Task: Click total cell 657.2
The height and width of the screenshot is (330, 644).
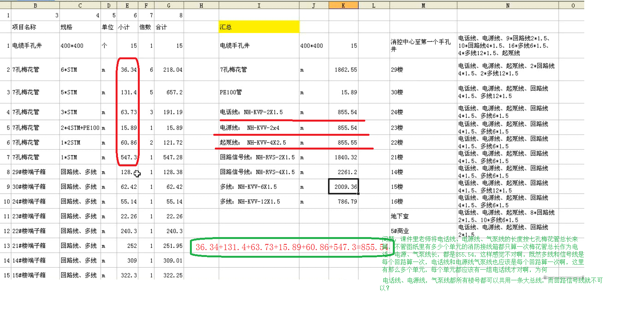Action: (x=169, y=92)
